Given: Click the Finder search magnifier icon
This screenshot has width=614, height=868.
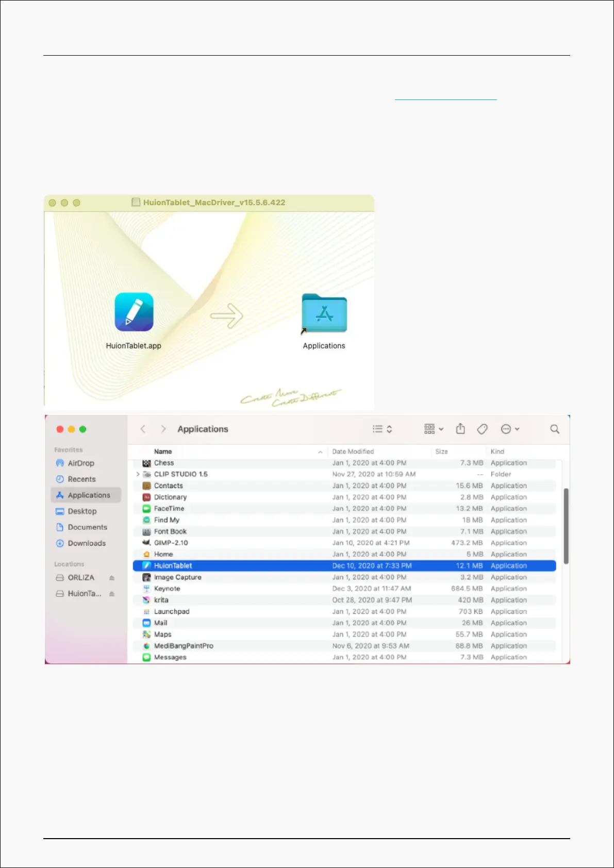Looking at the screenshot, I should click(x=555, y=429).
